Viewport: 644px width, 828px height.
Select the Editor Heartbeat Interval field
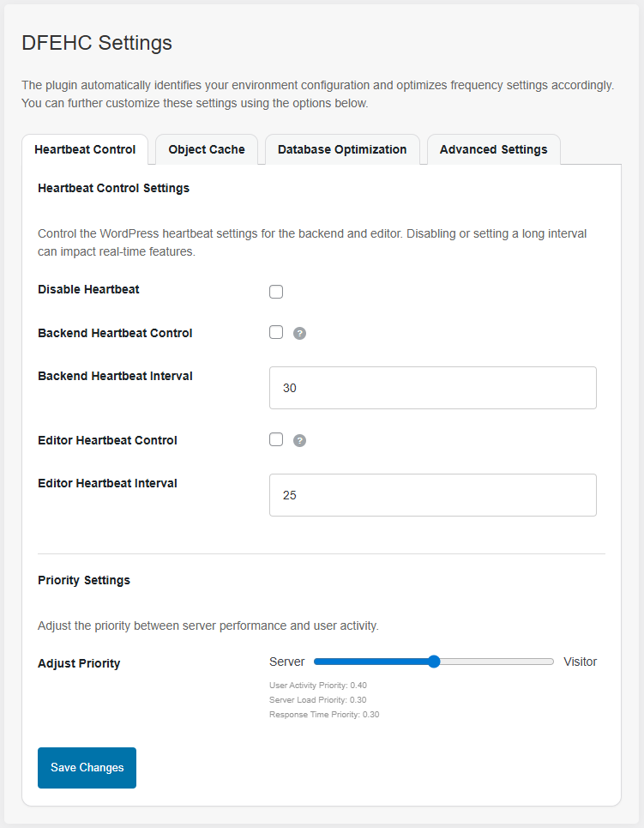tap(432, 495)
